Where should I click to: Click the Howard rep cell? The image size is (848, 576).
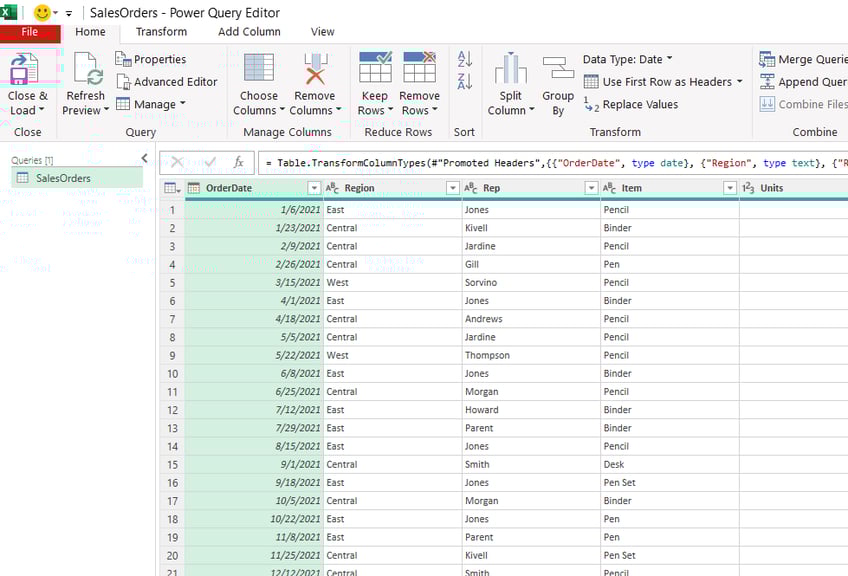[x=531, y=410]
